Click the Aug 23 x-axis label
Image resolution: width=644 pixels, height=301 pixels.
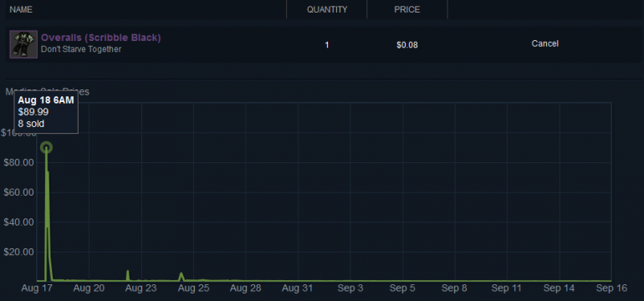pos(141,288)
